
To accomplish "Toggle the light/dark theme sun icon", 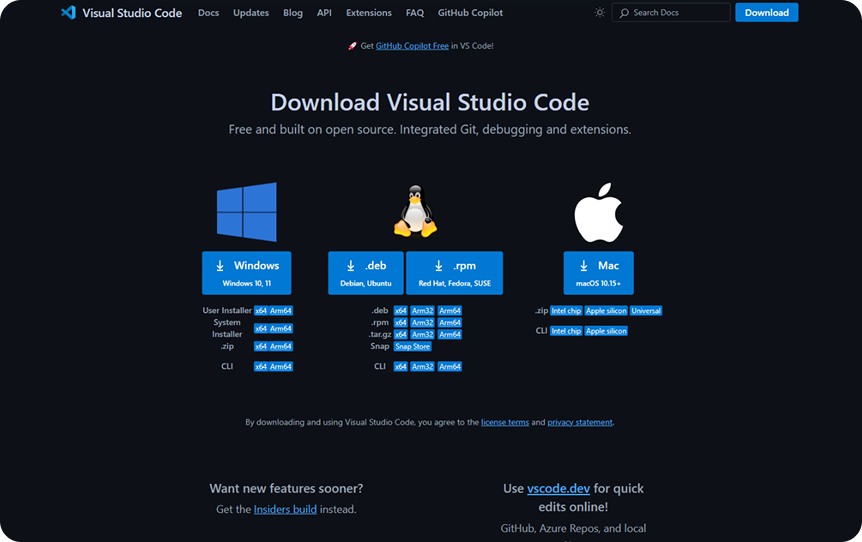I will point(599,13).
